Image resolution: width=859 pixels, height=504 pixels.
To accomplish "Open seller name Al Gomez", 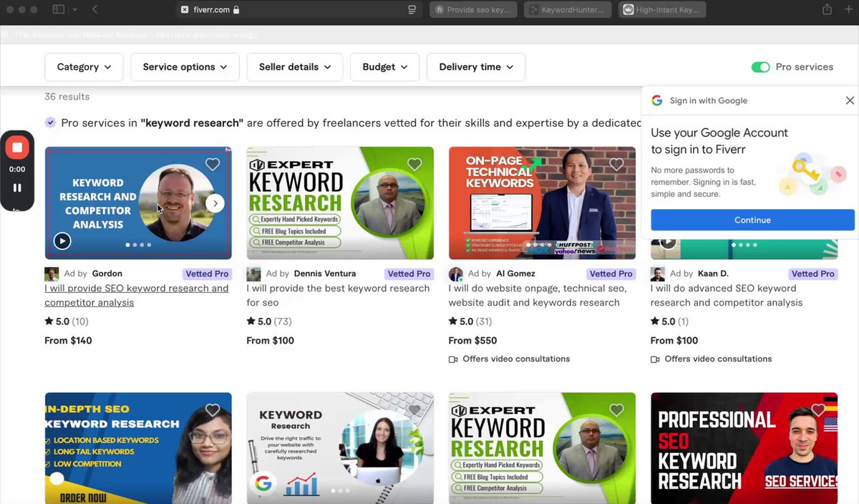I will click(515, 273).
